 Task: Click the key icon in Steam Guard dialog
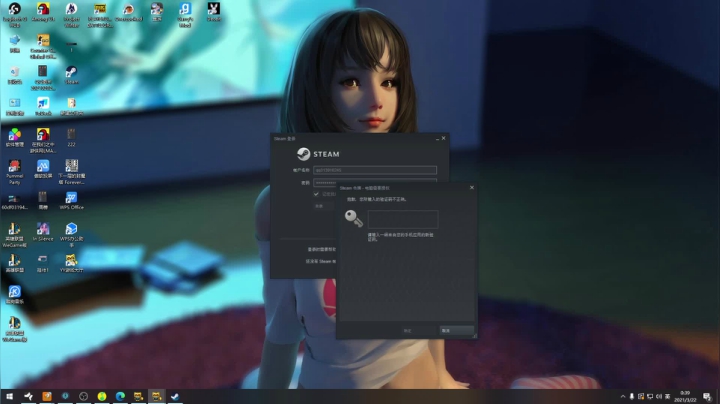click(x=354, y=219)
